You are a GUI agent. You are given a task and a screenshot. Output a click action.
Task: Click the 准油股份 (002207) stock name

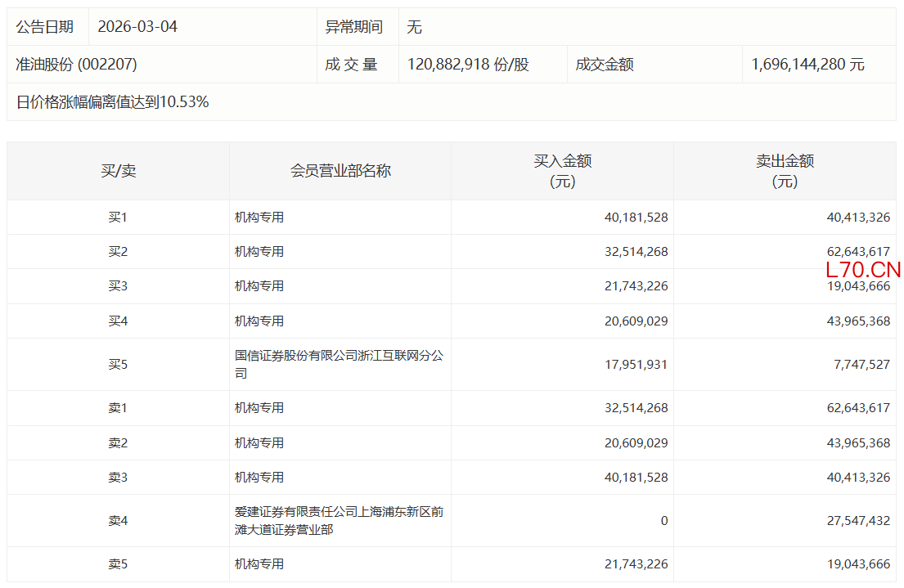coord(77,65)
